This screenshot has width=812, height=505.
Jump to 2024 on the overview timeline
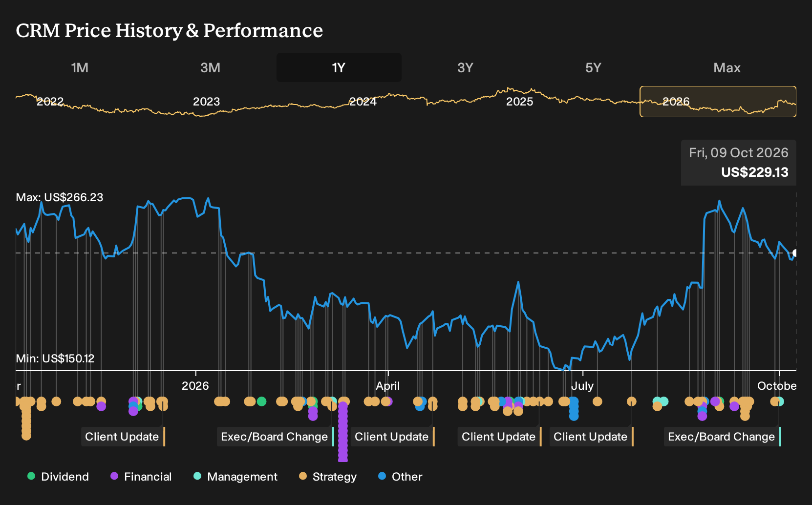363,102
